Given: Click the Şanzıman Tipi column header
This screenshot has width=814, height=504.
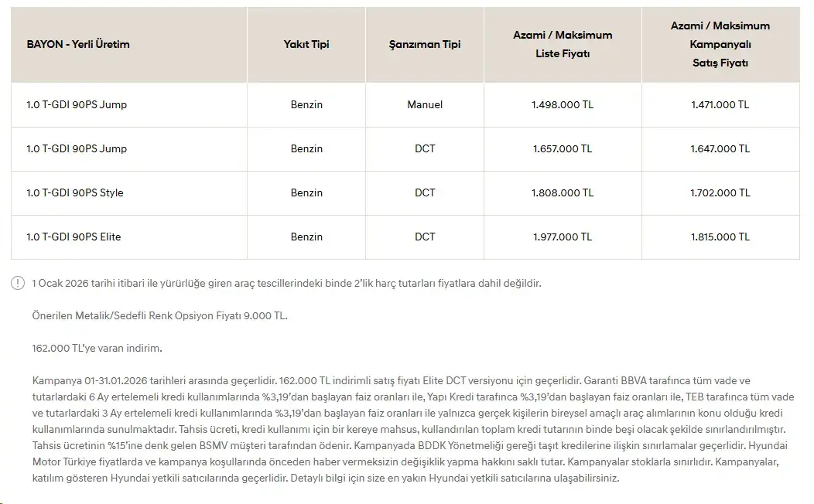Looking at the screenshot, I should pyautogui.click(x=425, y=45).
